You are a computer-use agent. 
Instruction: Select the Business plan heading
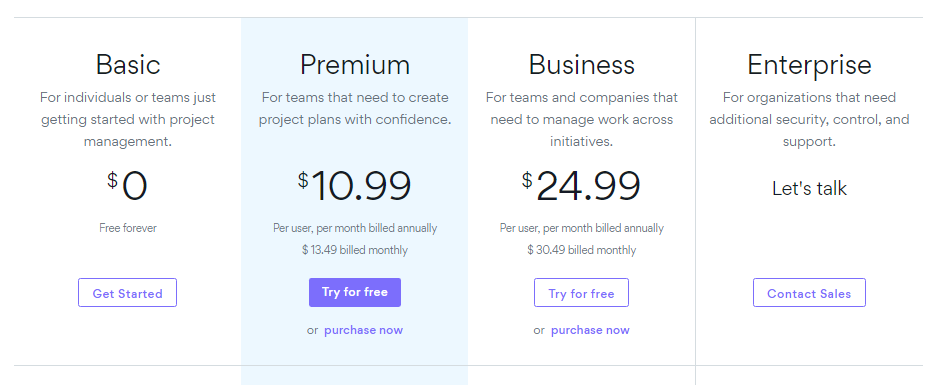coord(581,64)
